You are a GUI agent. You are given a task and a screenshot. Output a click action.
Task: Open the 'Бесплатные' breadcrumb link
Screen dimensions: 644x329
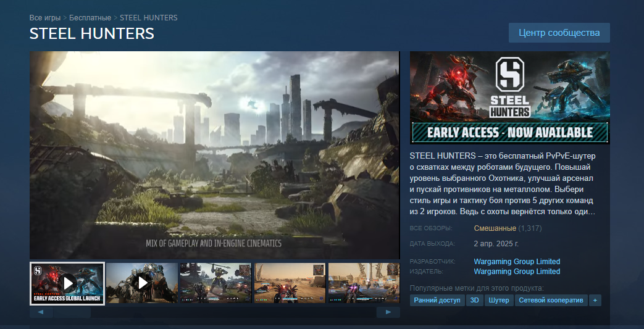[90, 18]
